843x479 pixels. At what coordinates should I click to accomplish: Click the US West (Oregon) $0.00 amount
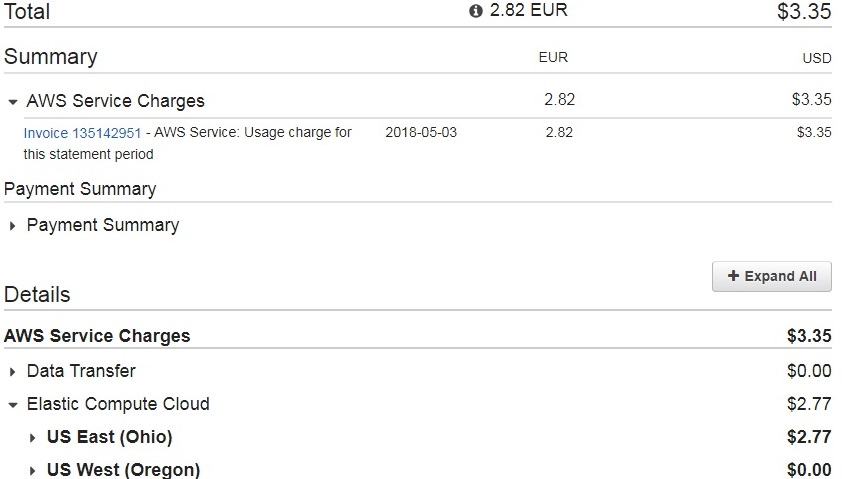pyautogui.click(x=808, y=470)
